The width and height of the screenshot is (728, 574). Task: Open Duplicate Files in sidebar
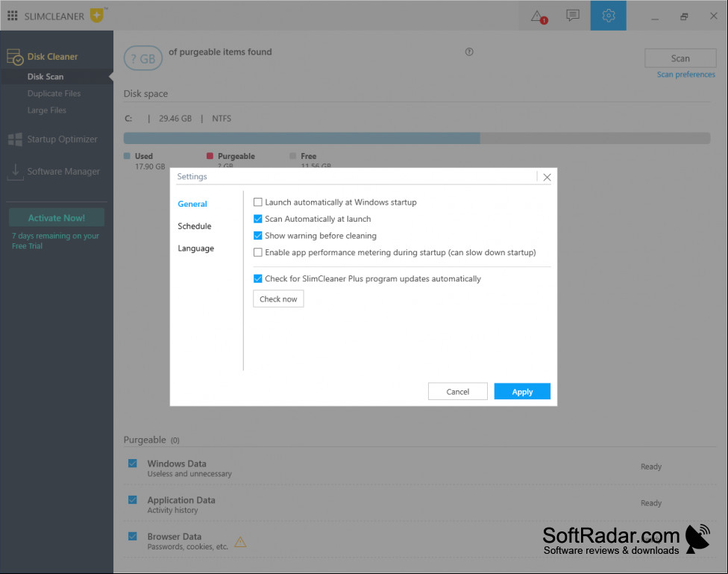pos(54,93)
